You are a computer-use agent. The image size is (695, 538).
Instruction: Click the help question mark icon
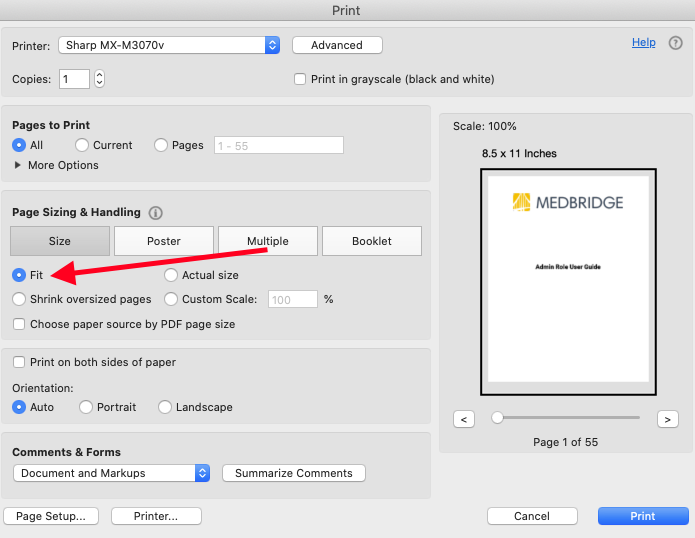[675, 43]
